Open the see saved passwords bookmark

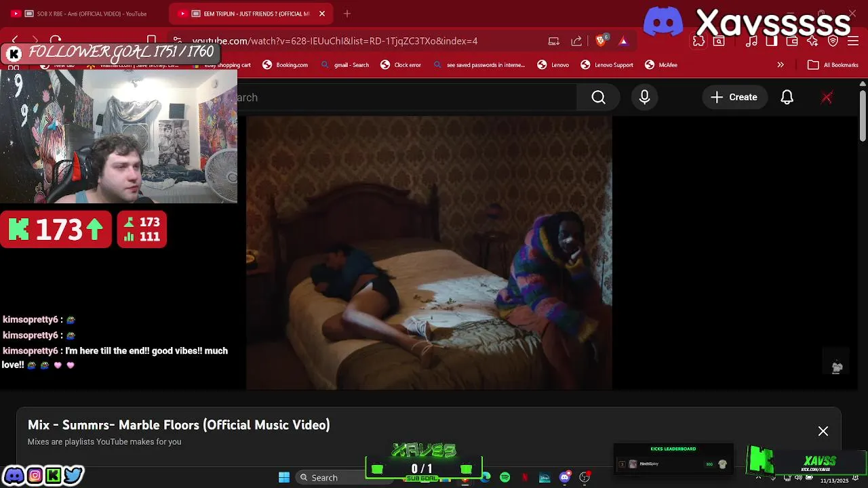pyautogui.click(x=479, y=65)
